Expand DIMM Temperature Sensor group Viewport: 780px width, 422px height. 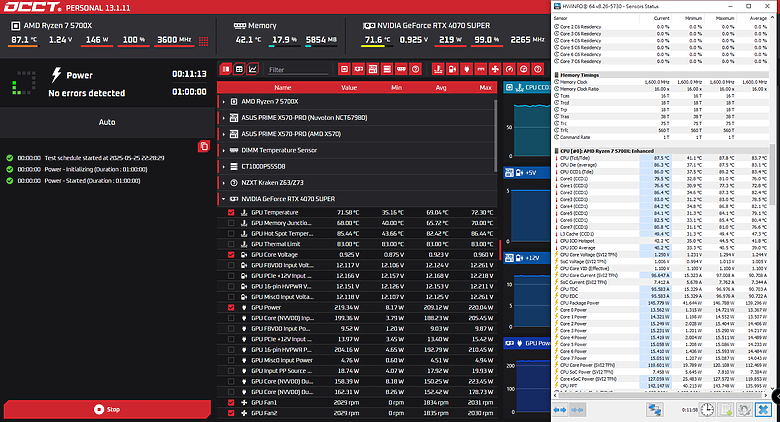click(x=223, y=150)
